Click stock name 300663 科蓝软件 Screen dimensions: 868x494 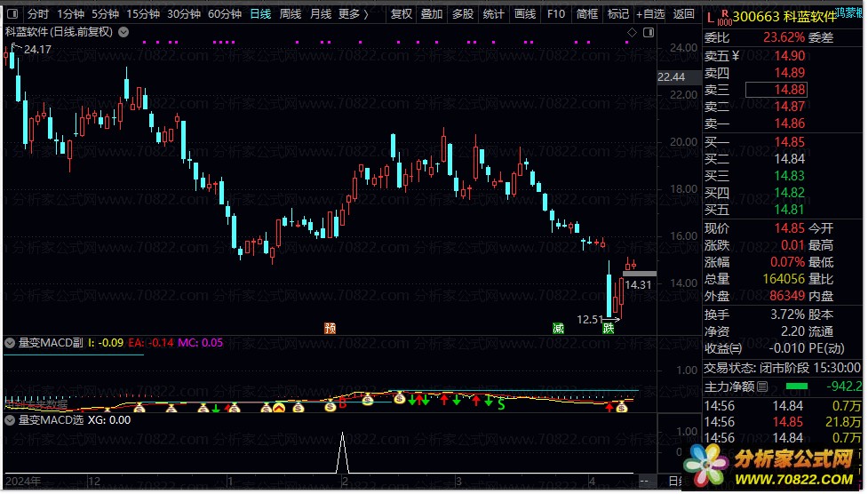coord(784,17)
